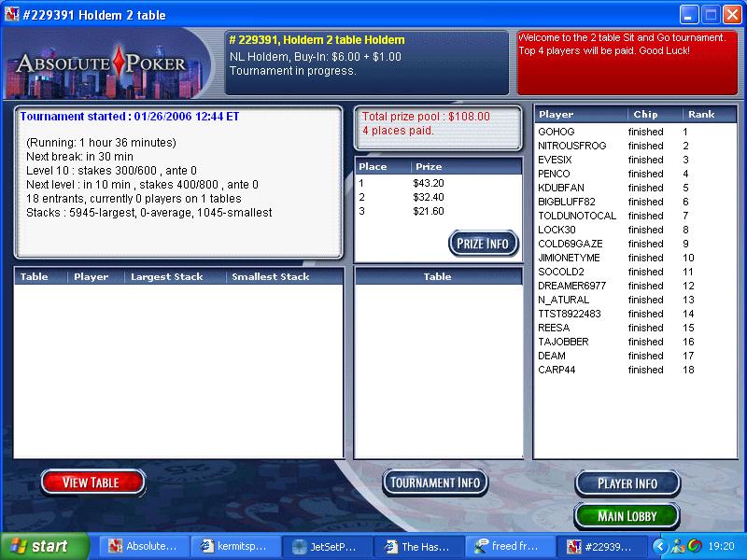
Task: Click Largest Stack column header
Action: click(x=175, y=276)
